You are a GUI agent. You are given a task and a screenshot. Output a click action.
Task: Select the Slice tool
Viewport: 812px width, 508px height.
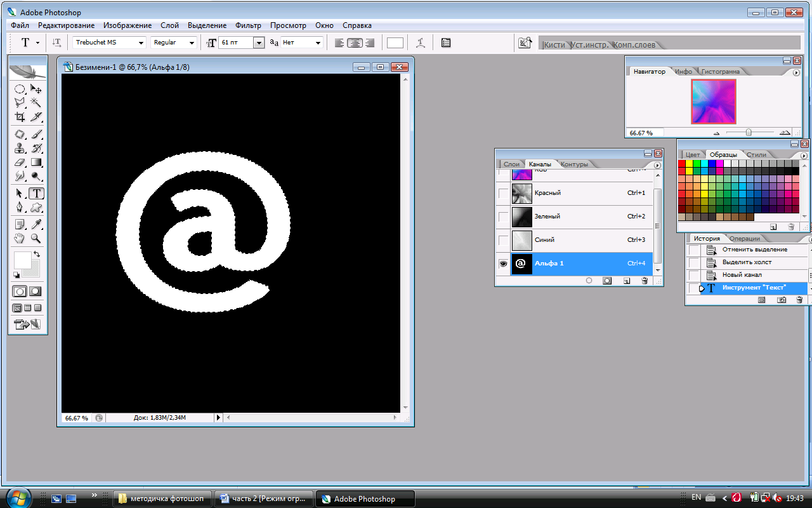36,117
